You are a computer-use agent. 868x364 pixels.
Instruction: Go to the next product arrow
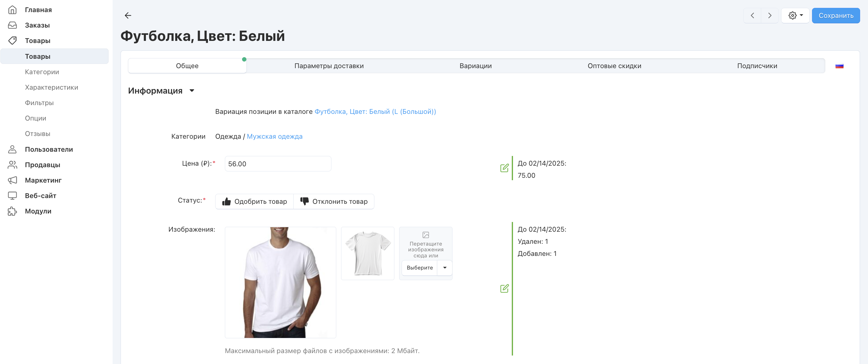pyautogui.click(x=770, y=15)
